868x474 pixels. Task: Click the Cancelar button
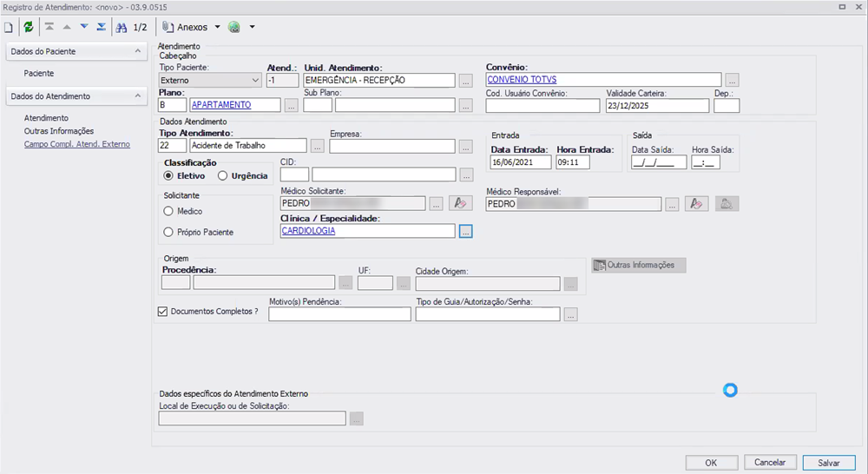770,463
